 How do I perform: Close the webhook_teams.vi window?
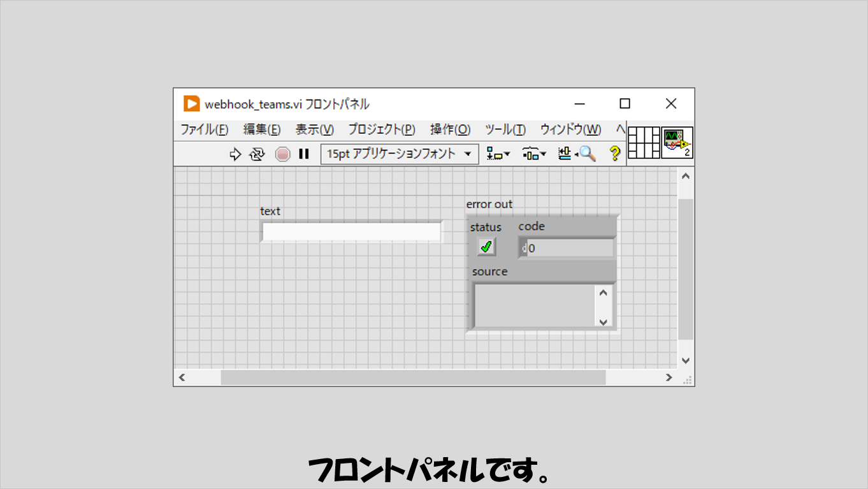[x=671, y=103]
